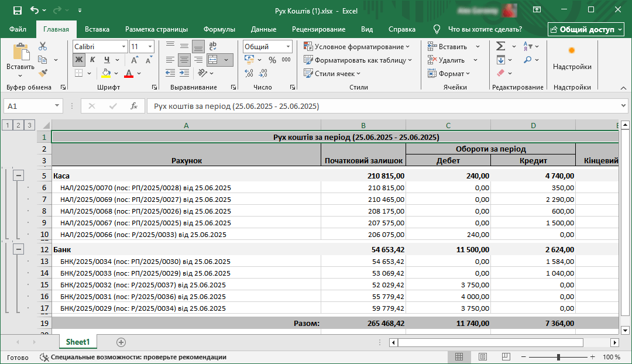This screenshot has width=632, height=364.
Task: Click the Insert Function fx button
Action: [x=134, y=106]
